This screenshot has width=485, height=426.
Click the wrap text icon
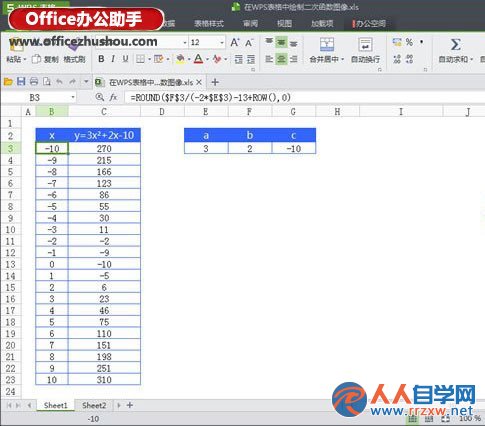tap(365, 44)
